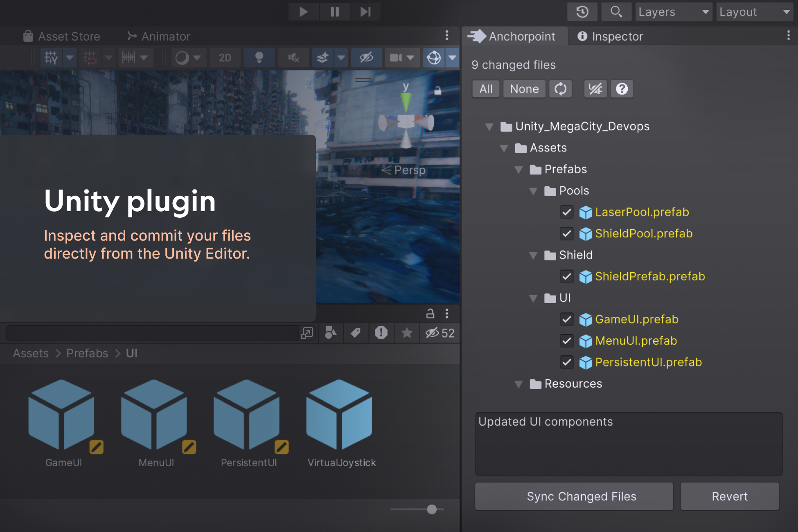The height and width of the screenshot is (532, 798).
Task: Adjust the Project icon size slider
Action: click(x=431, y=509)
